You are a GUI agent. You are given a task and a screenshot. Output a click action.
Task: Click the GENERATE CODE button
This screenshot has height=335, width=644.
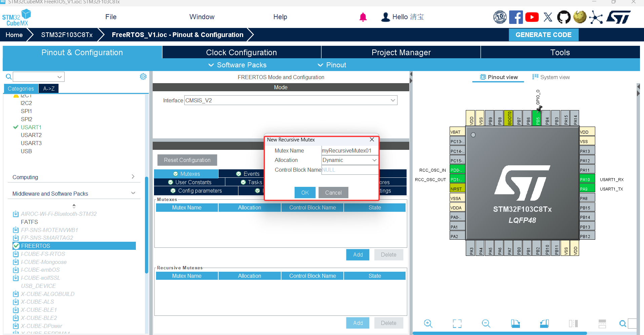coord(543,35)
